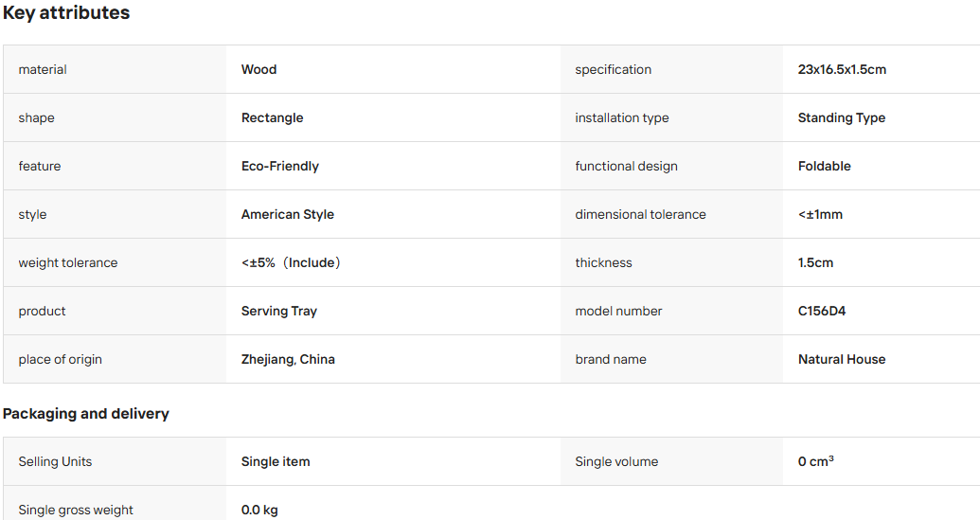The image size is (980, 520).
Task: Click the Packaging and delivery heading
Action: pos(85,414)
